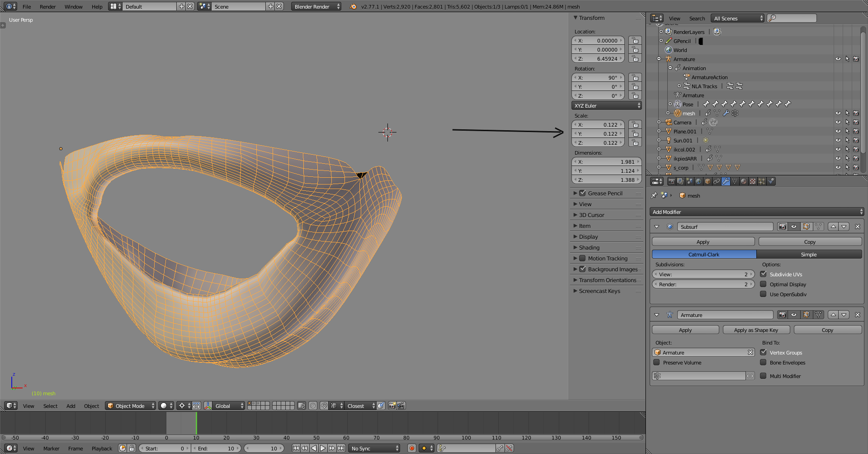Lock the X location field
The image size is (868, 454).
point(635,41)
